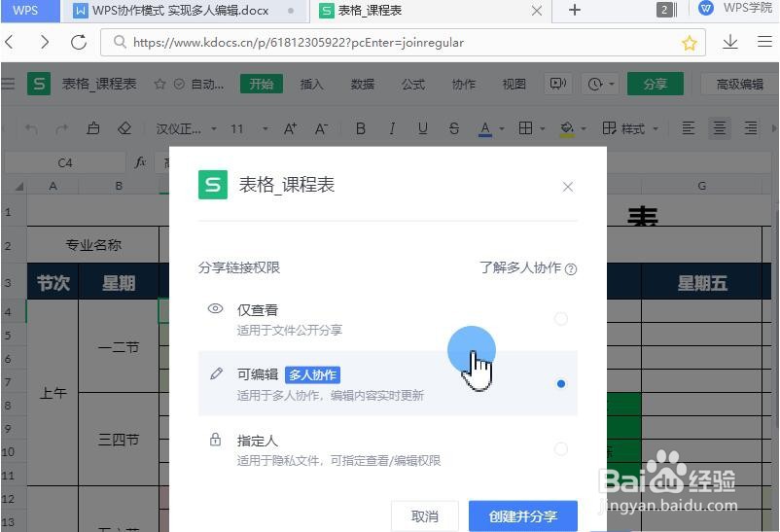The height and width of the screenshot is (532, 780).
Task: Close the 表格_课程表 browser tab
Action: pos(537,11)
